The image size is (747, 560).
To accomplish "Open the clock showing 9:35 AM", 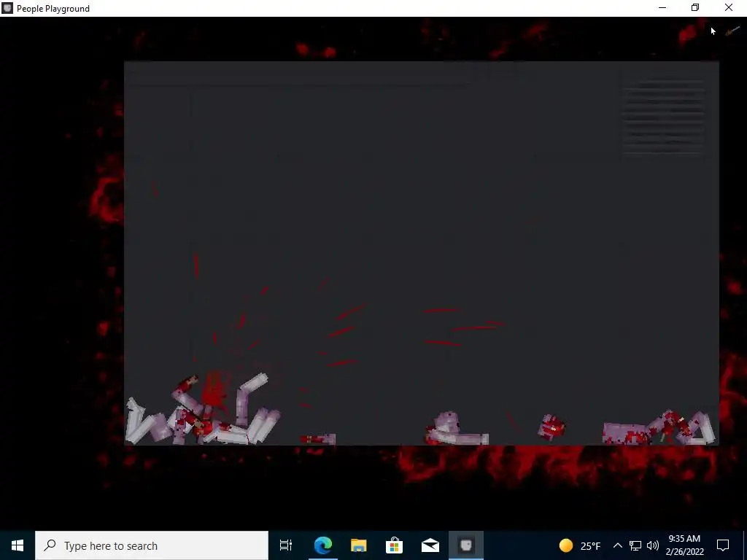I will coord(684,545).
